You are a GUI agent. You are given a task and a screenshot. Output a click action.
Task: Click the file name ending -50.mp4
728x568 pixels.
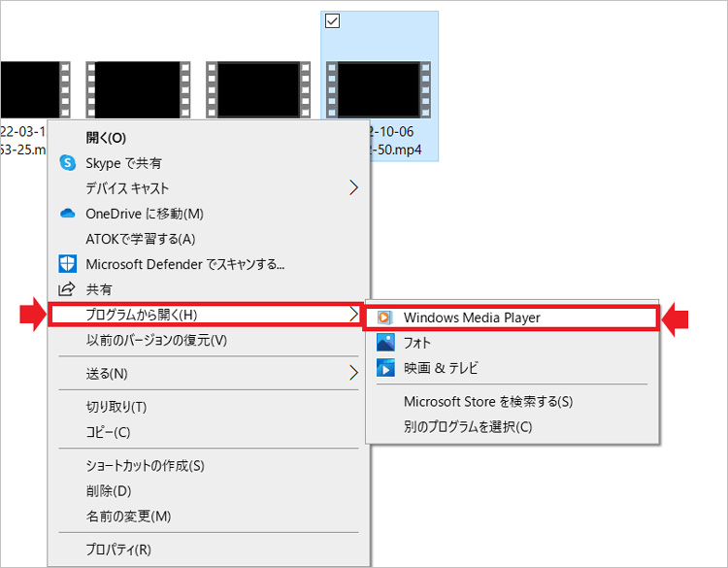pyautogui.click(x=395, y=141)
